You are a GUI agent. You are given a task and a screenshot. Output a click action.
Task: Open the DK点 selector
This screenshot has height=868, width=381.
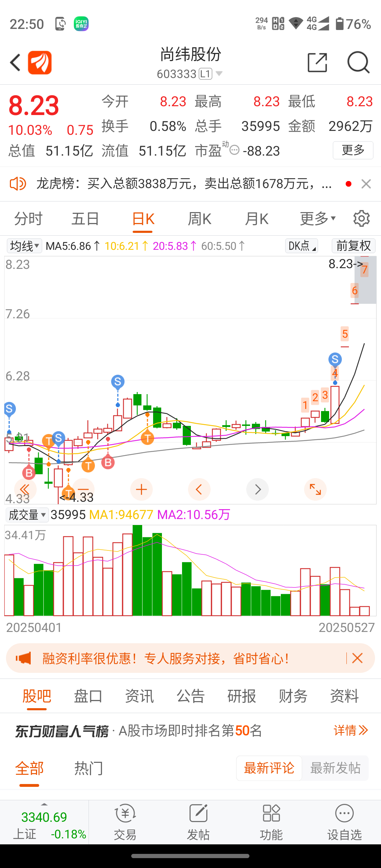tap(301, 246)
